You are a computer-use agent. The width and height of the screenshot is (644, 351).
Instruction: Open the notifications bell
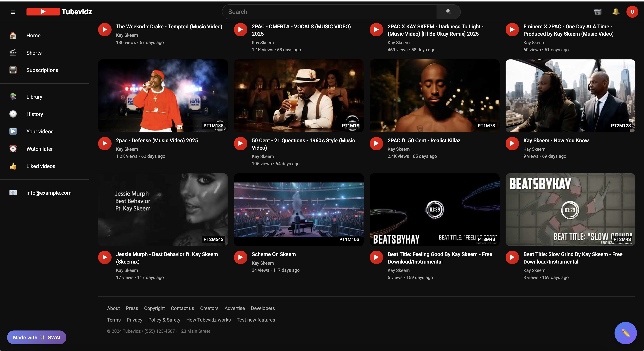point(616,12)
